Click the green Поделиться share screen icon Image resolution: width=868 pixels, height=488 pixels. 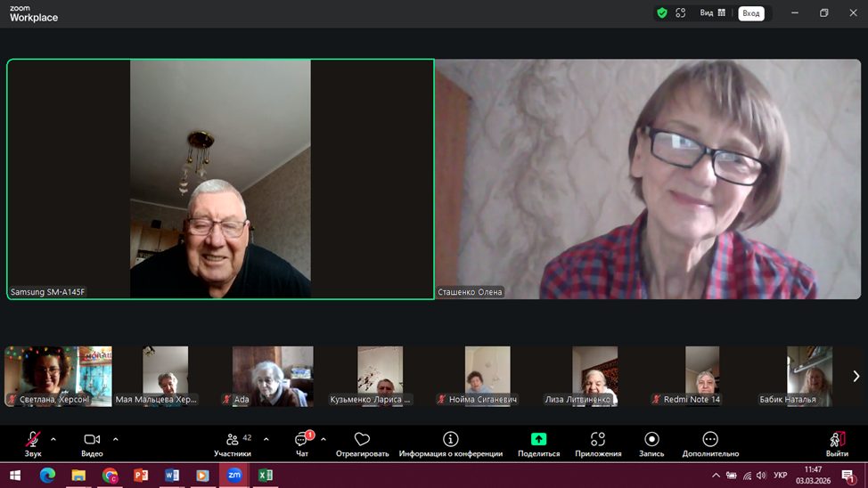[x=538, y=440]
